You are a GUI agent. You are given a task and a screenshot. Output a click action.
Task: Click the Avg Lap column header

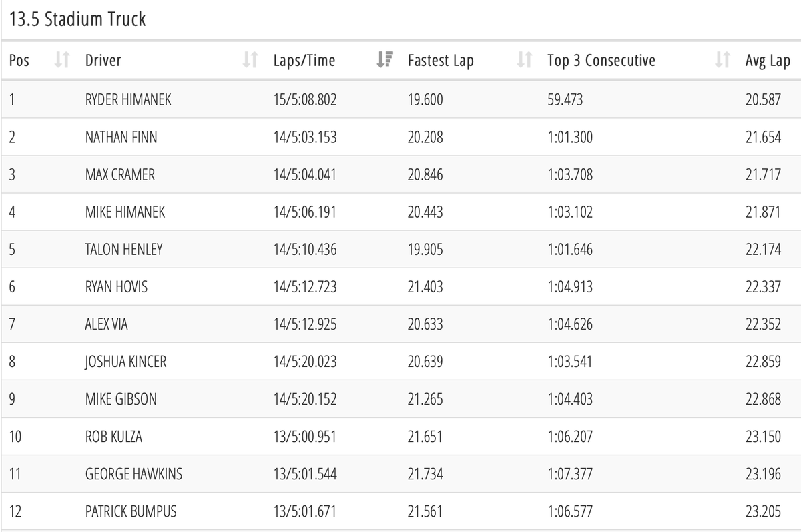768,61
